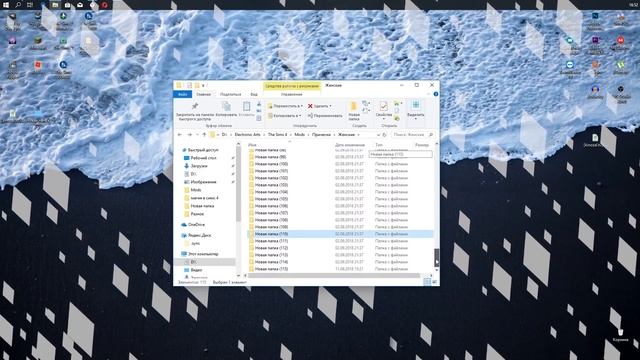Click the 'Закрепить на панели быстрого доступа' pin icon

195,106
